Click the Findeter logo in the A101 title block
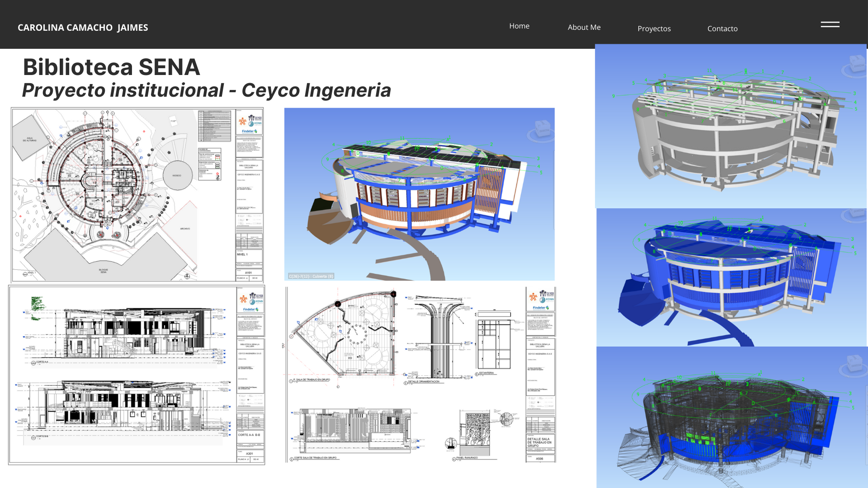The image size is (868, 488). click(250, 131)
